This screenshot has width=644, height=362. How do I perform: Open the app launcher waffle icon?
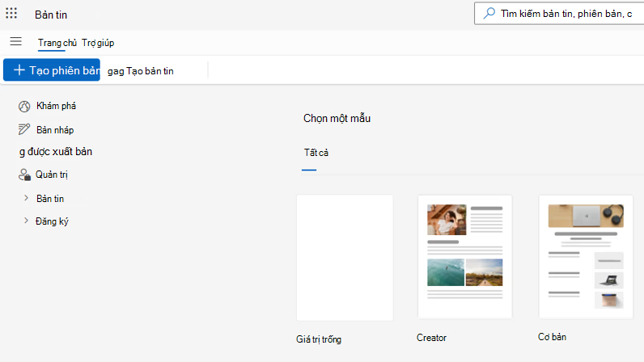click(11, 13)
